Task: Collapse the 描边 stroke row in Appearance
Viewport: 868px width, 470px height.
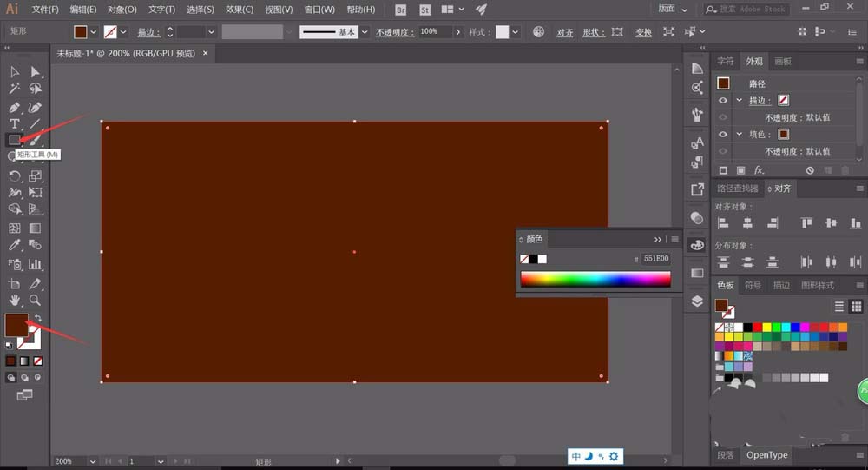Action: pyautogui.click(x=739, y=100)
